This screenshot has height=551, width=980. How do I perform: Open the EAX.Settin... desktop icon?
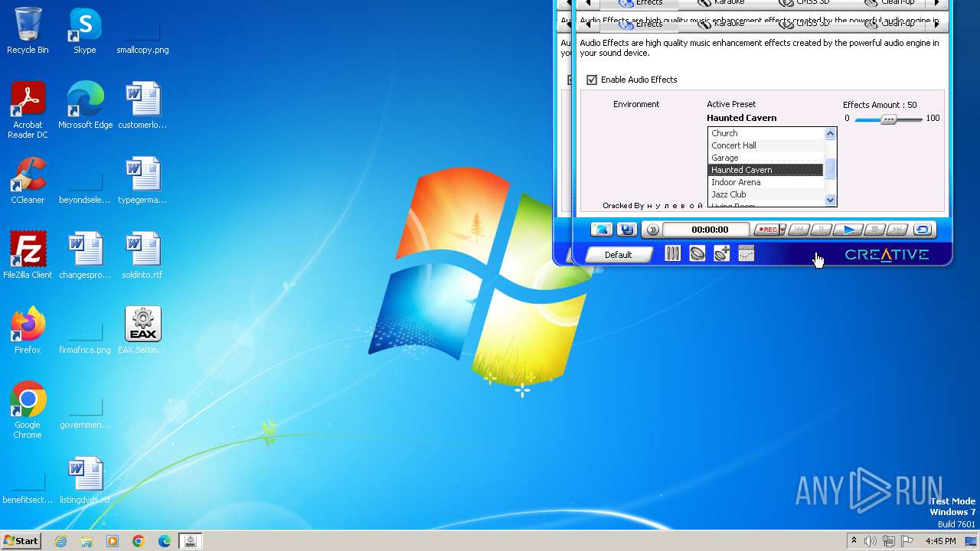click(x=142, y=331)
